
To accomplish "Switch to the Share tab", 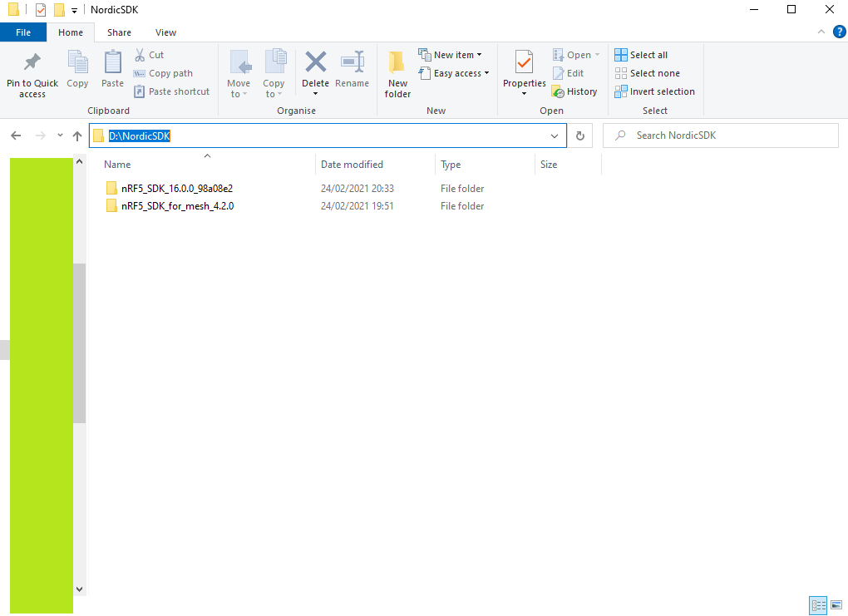I will [x=119, y=32].
